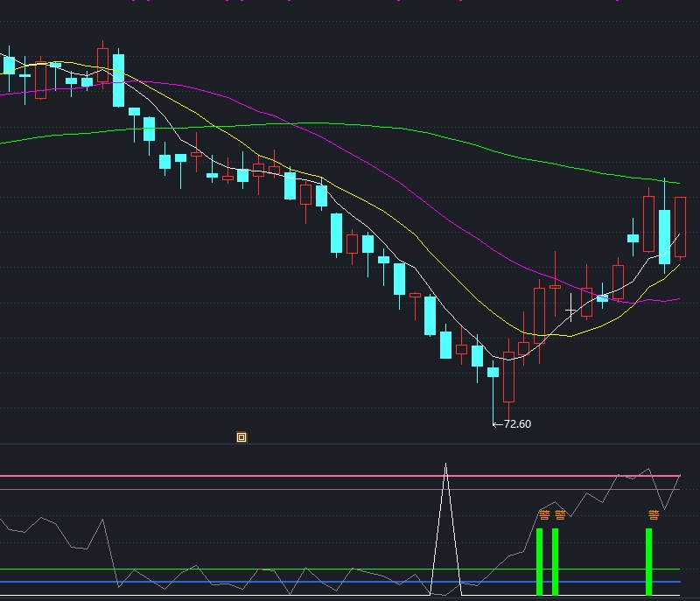Click the orange square icon below the chart
This screenshot has width=700, height=601.
pos(241,437)
